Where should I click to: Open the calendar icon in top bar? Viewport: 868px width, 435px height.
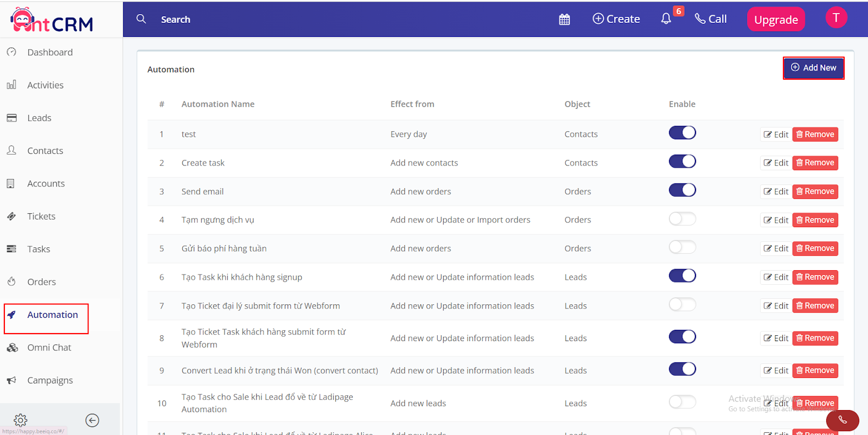[x=564, y=20]
